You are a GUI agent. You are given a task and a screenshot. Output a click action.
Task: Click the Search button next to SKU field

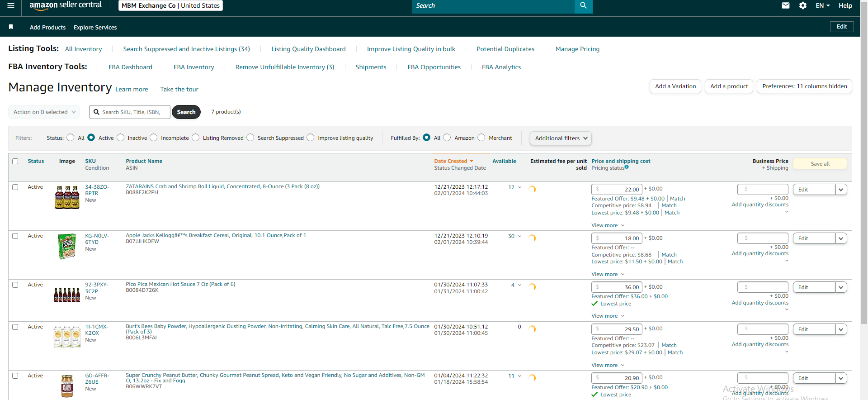[x=186, y=112]
